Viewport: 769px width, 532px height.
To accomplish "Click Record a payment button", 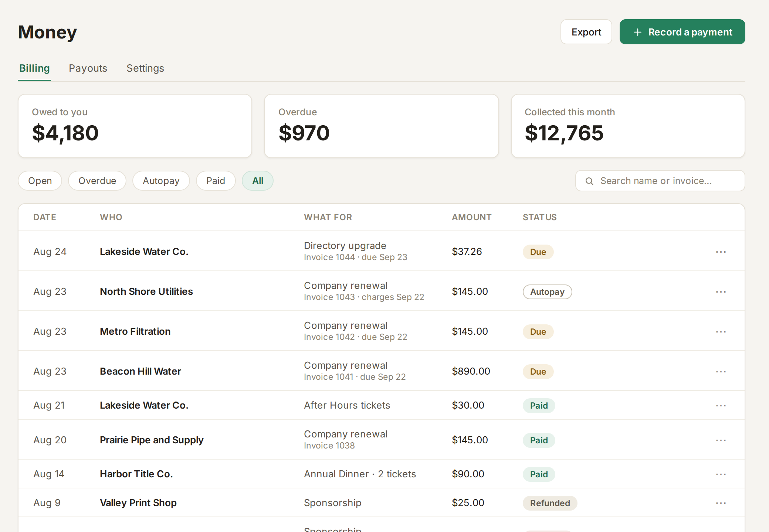I will click(x=682, y=32).
